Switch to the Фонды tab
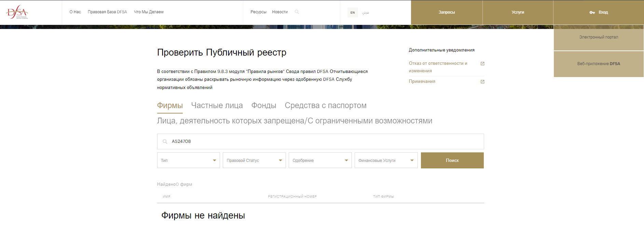This screenshot has width=644, height=225. pos(264,106)
